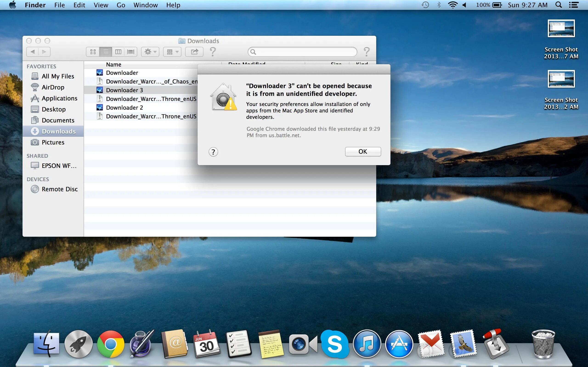The height and width of the screenshot is (367, 588).
Task: Open the App Store from Dock
Action: click(x=399, y=344)
